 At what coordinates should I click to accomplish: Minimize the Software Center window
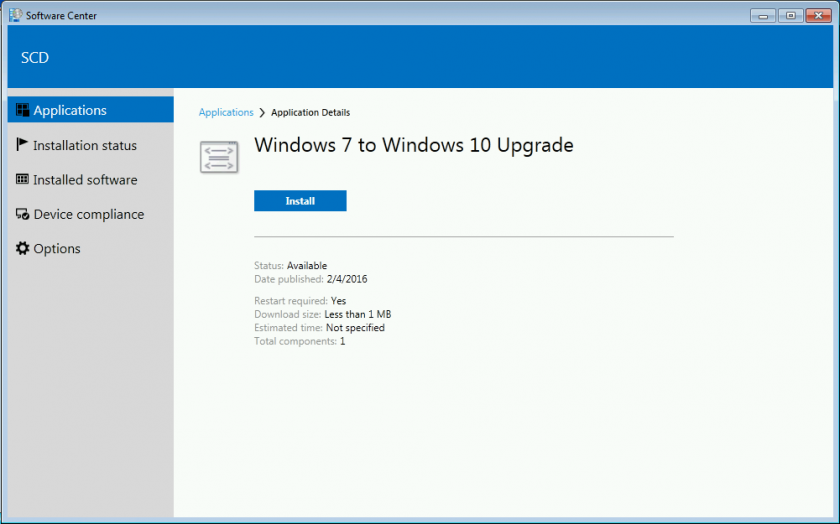[764, 15]
